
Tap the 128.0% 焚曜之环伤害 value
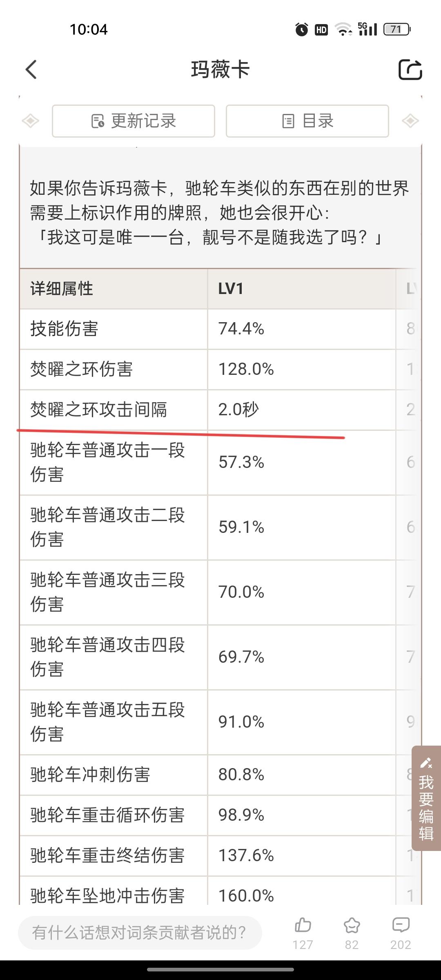(x=246, y=370)
